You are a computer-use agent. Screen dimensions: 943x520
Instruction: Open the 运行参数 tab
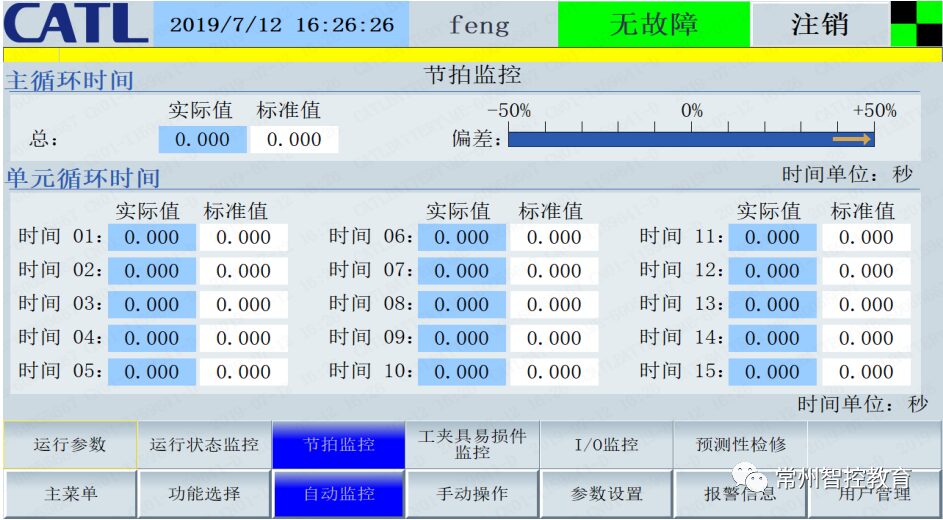tap(70, 445)
